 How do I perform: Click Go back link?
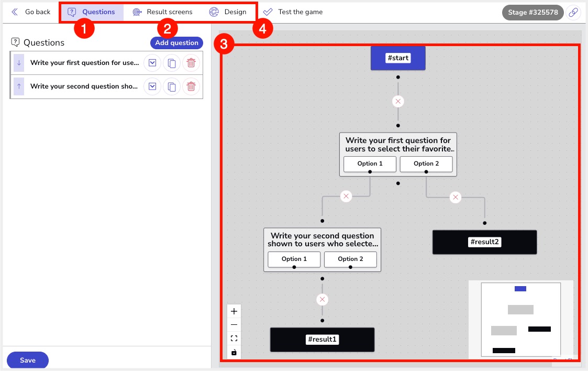(31, 12)
